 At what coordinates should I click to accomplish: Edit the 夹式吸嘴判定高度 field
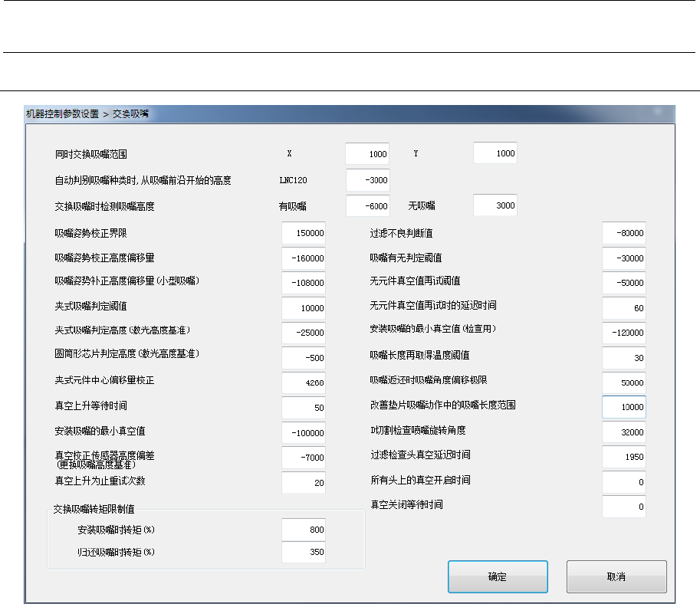tap(304, 333)
